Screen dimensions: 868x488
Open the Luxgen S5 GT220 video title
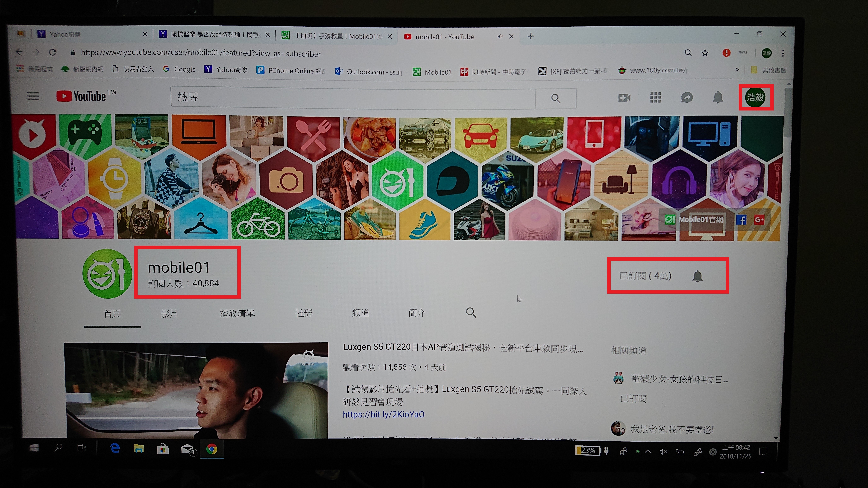tap(463, 348)
